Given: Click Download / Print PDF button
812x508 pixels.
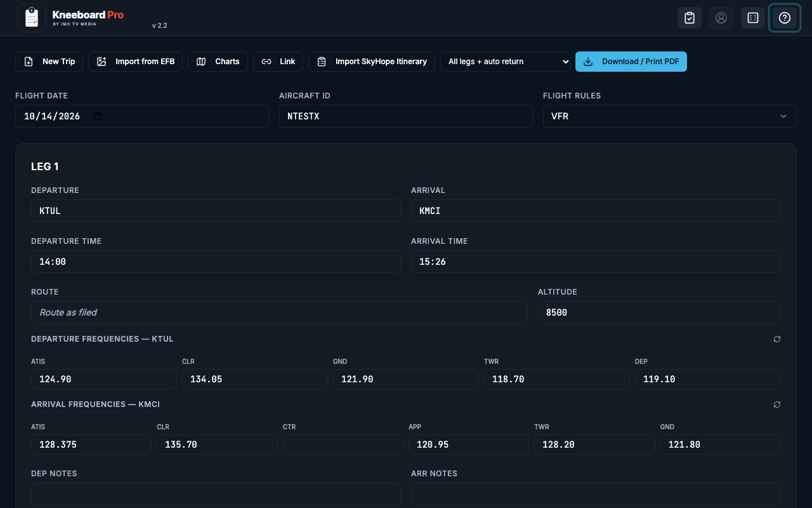Looking at the screenshot, I should [631, 62].
